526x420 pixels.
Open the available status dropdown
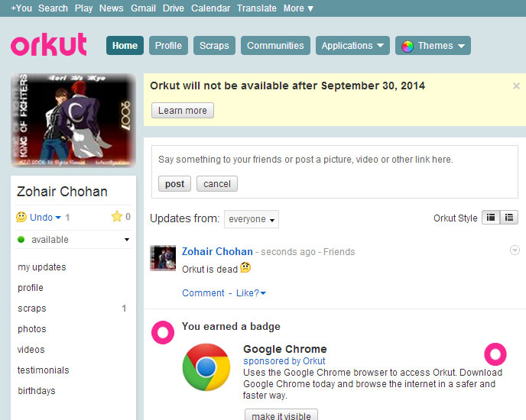click(127, 240)
